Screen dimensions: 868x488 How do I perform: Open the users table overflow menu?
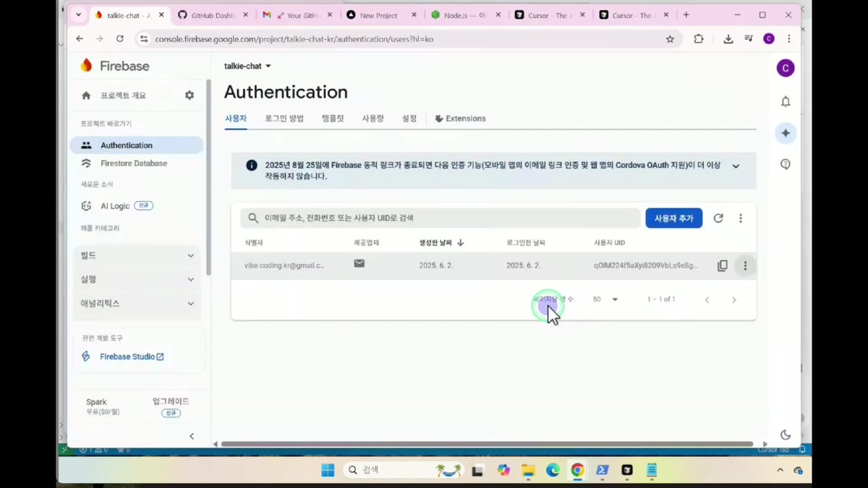pos(741,218)
